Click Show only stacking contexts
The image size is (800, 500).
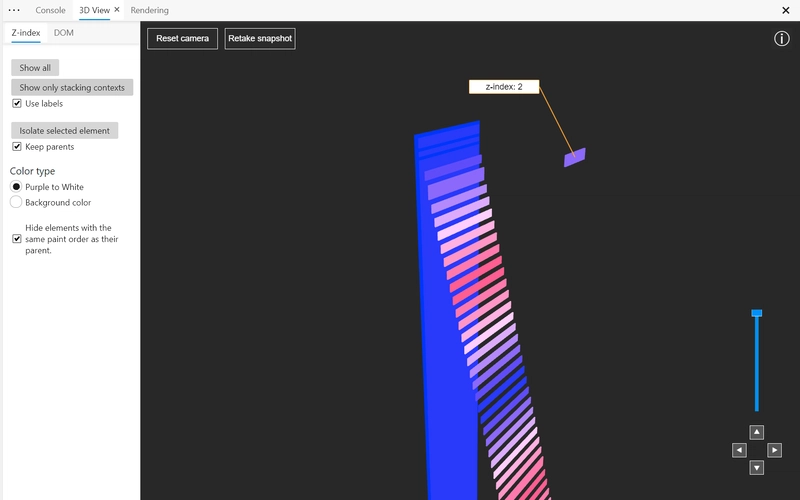pyautogui.click(x=72, y=88)
